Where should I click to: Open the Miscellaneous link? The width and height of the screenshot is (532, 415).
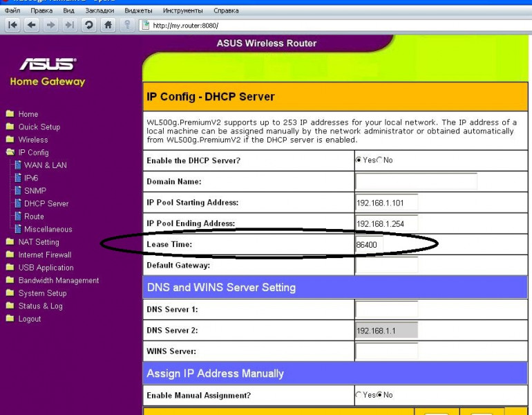tap(48, 229)
